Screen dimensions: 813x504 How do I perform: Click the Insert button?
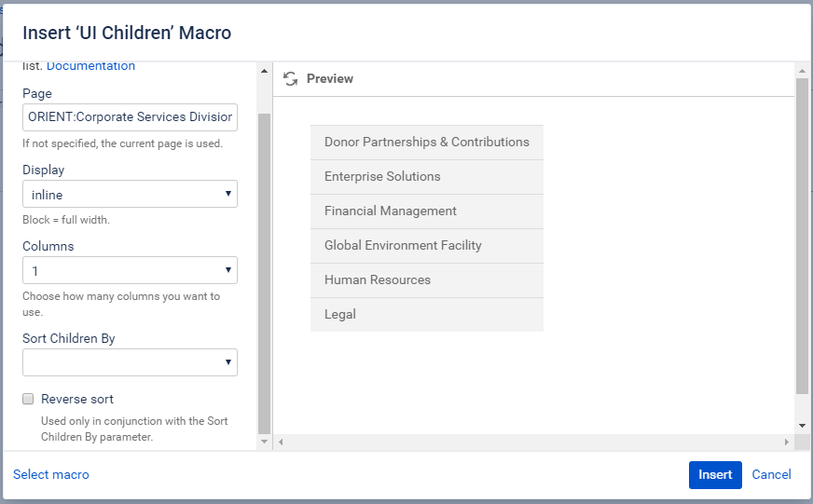tap(715, 475)
